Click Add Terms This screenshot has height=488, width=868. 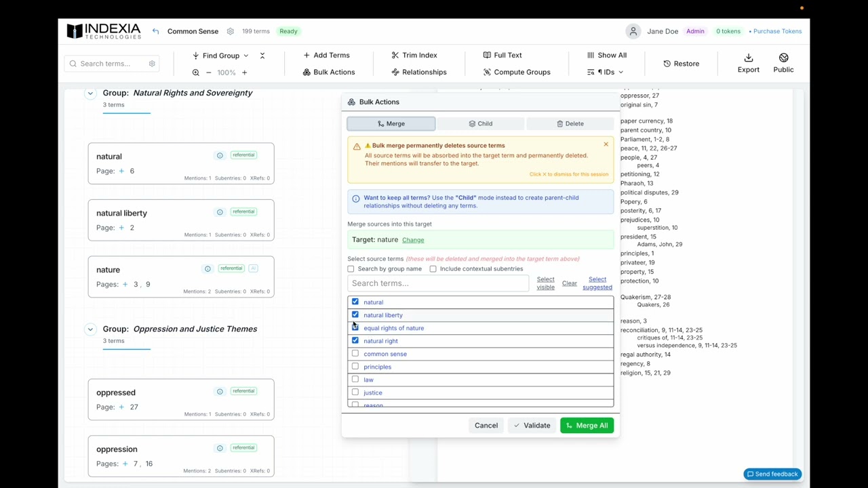click(326, 56)
